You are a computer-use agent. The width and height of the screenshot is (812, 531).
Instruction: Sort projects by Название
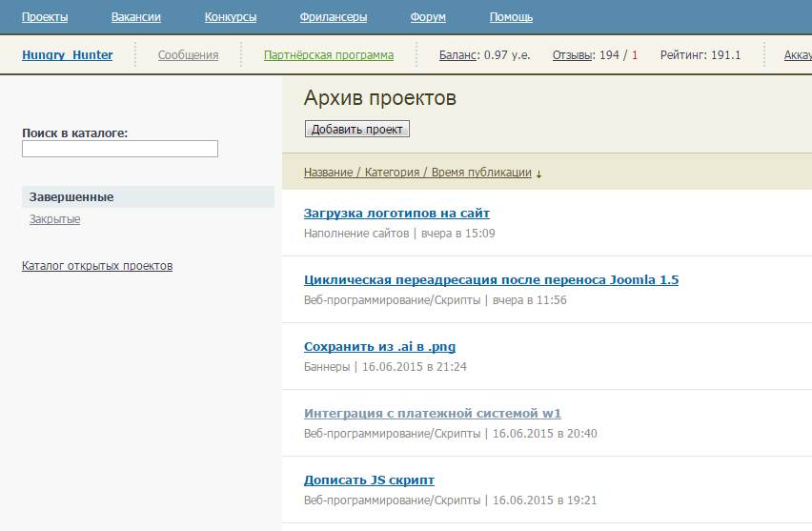point(328,173)
